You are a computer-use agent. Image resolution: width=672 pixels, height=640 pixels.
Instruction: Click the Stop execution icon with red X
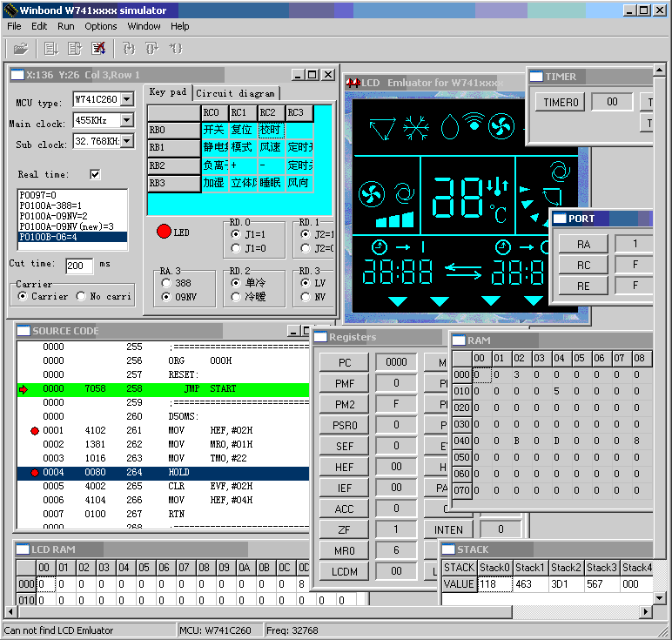click(98, 49)
